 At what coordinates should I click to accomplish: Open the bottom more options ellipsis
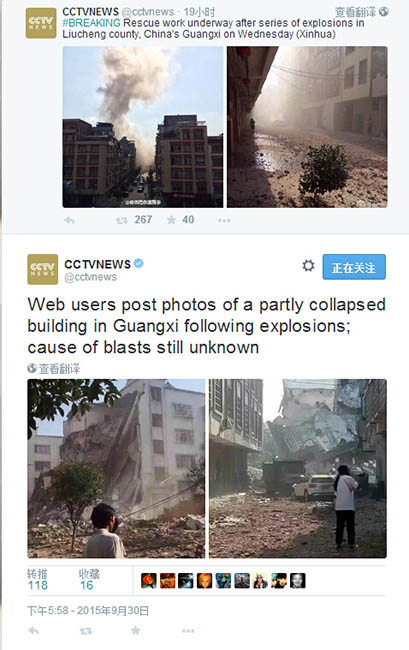(188, 631)
